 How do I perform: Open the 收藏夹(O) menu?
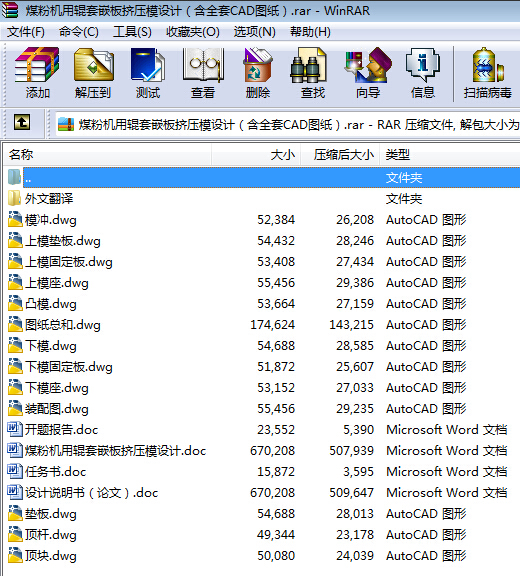(193, 32)
